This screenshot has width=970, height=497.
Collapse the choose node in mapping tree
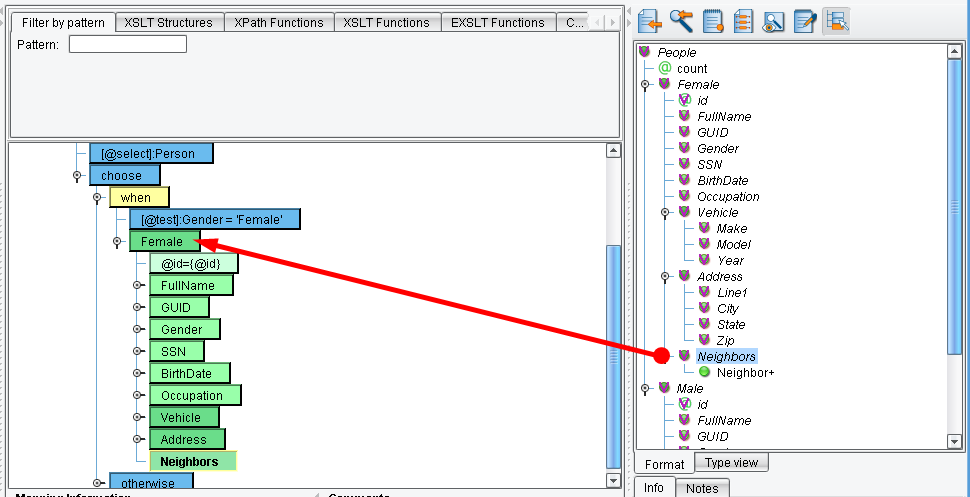tap(77, 176)
